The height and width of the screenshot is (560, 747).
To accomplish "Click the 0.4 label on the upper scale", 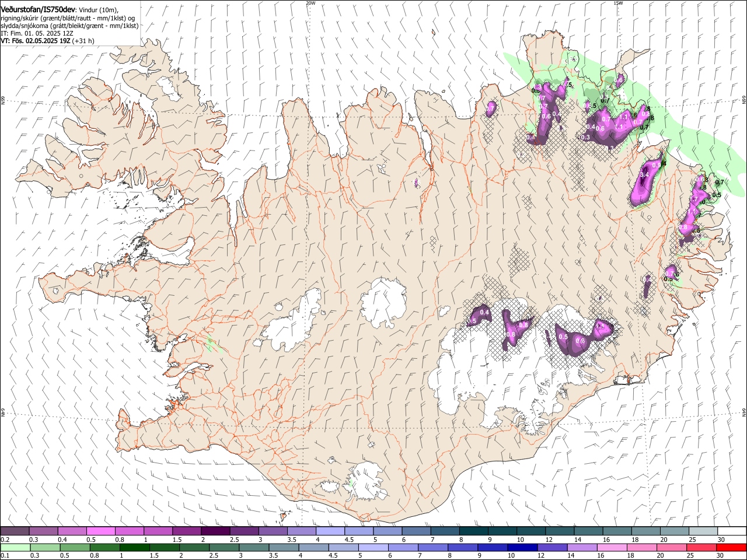I will [x=62, y=540].
